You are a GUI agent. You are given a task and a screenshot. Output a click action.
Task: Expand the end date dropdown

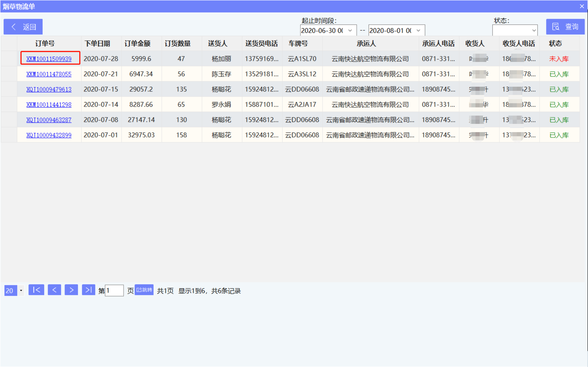coord(418,31)
